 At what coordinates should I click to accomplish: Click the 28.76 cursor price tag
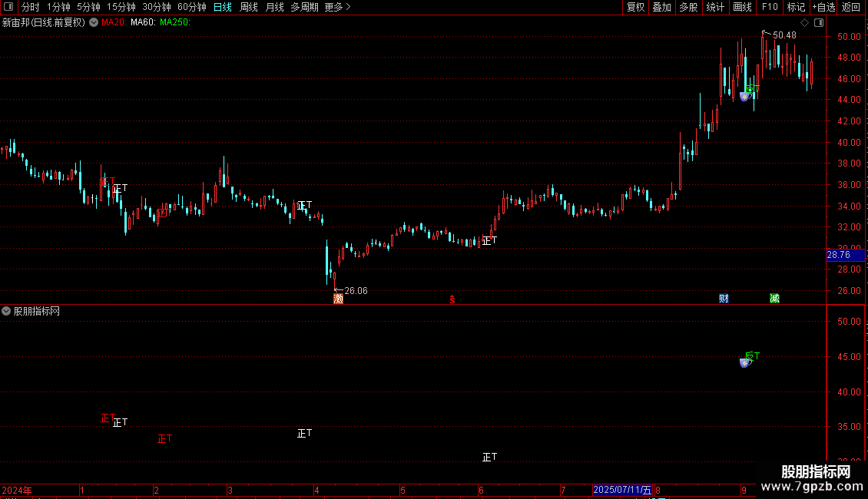click(x=845, y=255)
